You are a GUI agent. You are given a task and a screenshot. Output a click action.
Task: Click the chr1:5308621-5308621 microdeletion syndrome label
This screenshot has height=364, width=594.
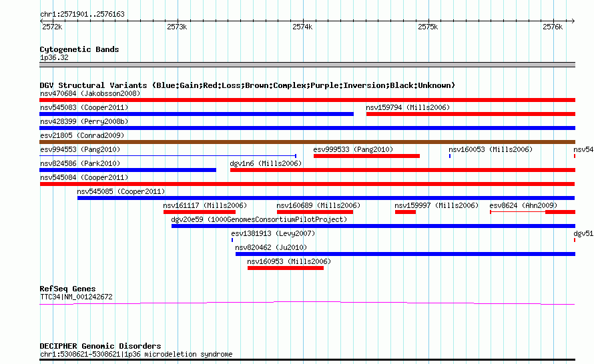[x=136, y=354]
